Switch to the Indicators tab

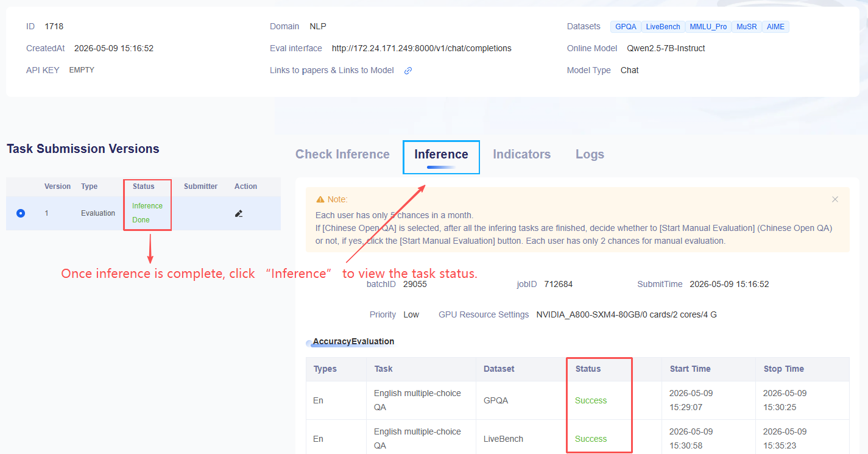[x=521, y=154]
